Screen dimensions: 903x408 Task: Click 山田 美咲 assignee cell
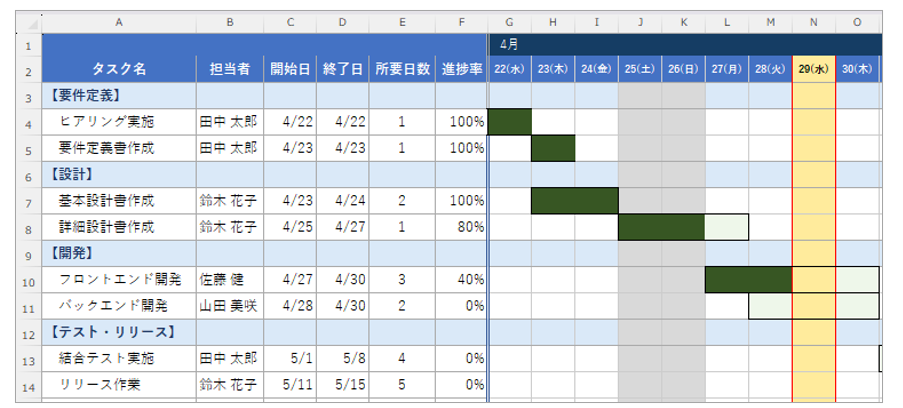230,307
